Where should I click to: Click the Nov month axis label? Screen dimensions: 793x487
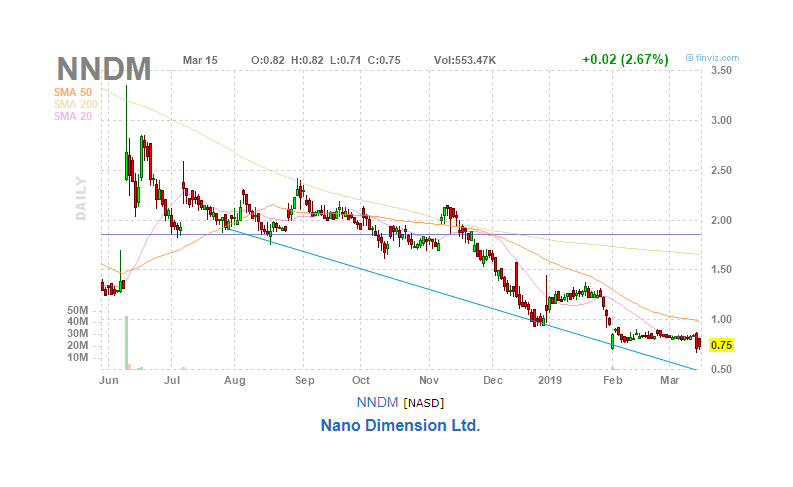pos(429,380)
